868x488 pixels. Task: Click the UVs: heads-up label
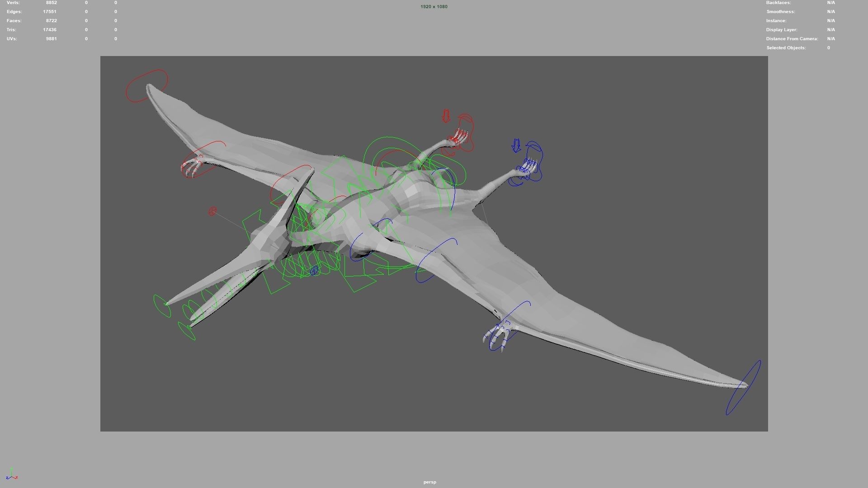(x=12, y=39)
